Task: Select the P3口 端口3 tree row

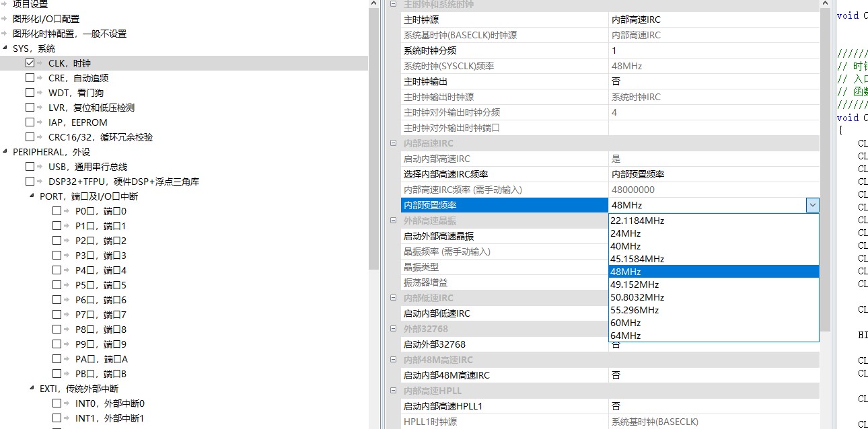Action: [101, 256]
